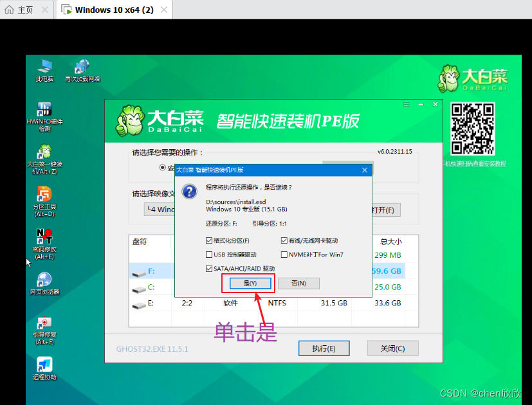532x405 pixels.
Task: Click the QR code for install tutorial
Action: 472,129
